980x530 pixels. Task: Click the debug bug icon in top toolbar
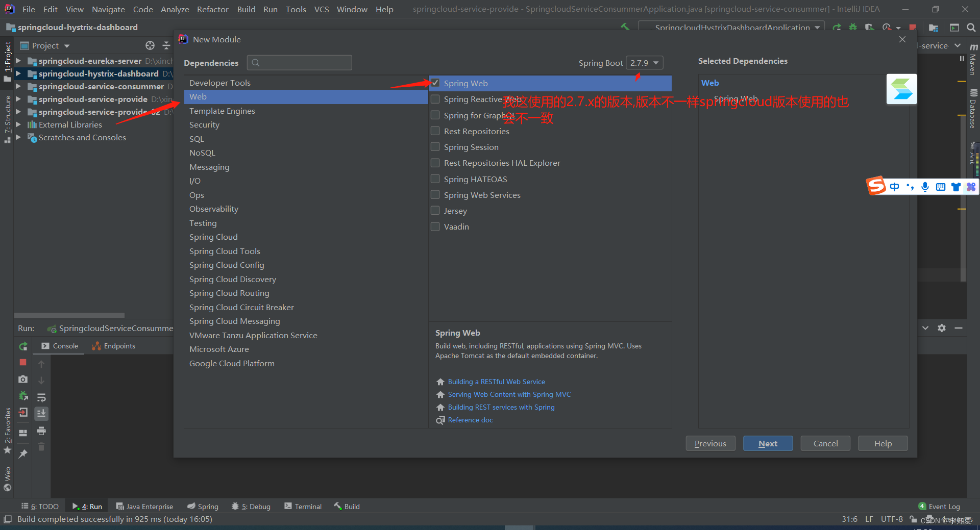click(x=853, y=28)
